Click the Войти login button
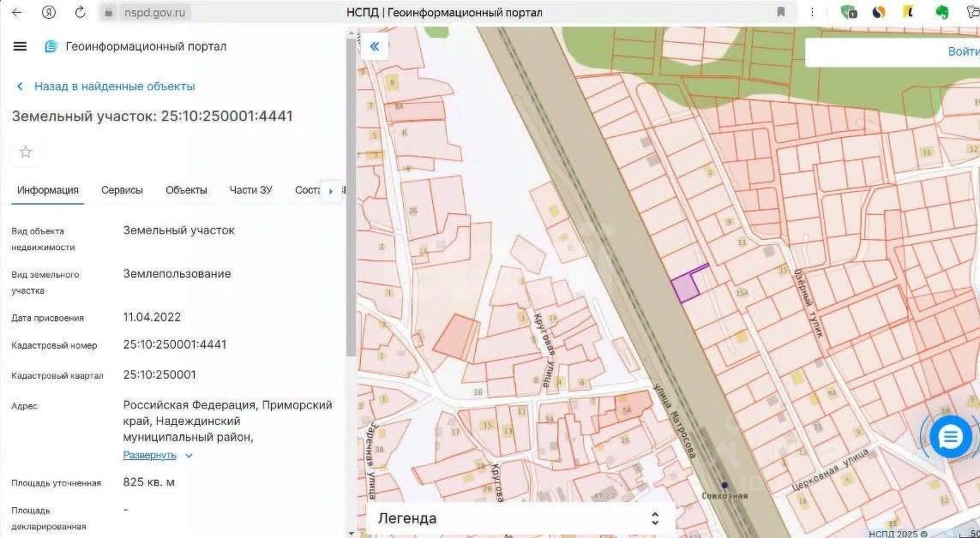 pyautogui.click(x=963, y=51)
